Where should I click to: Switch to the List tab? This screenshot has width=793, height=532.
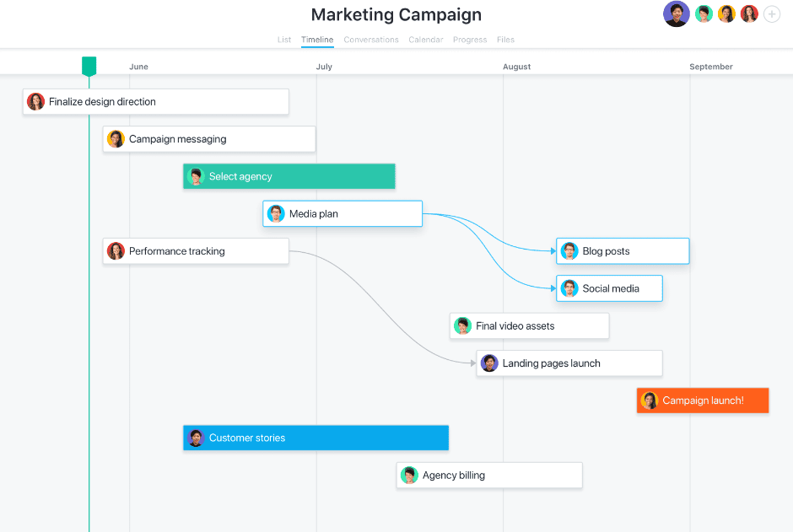[284, 40]
